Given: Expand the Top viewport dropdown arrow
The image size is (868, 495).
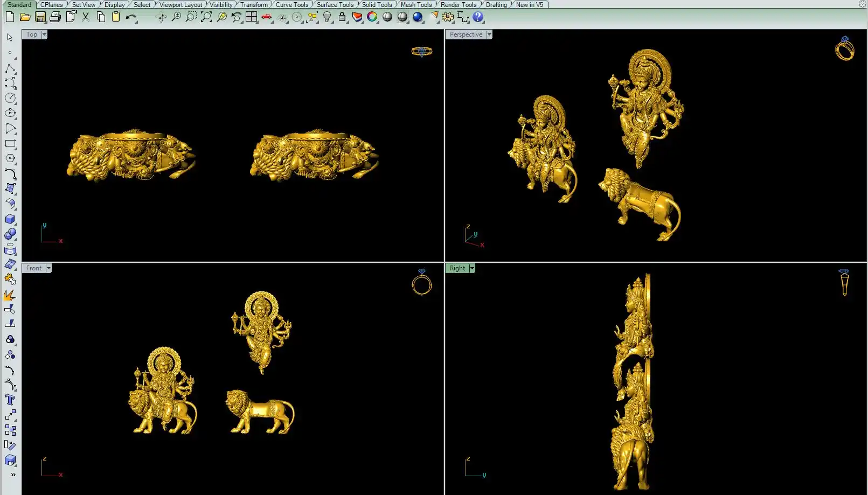Looking at the screenshot, I should coord(44,34).
